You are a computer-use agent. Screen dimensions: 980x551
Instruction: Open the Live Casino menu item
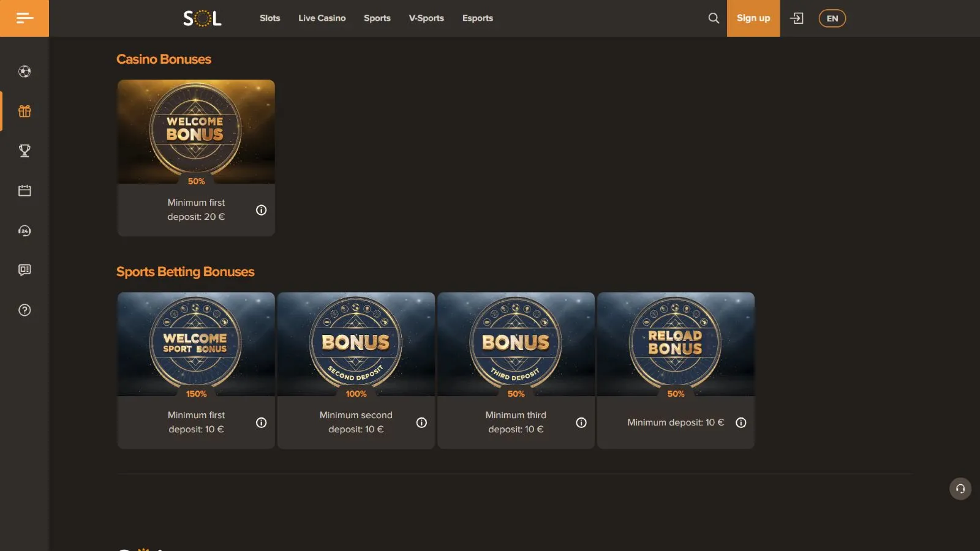(322, 18)
